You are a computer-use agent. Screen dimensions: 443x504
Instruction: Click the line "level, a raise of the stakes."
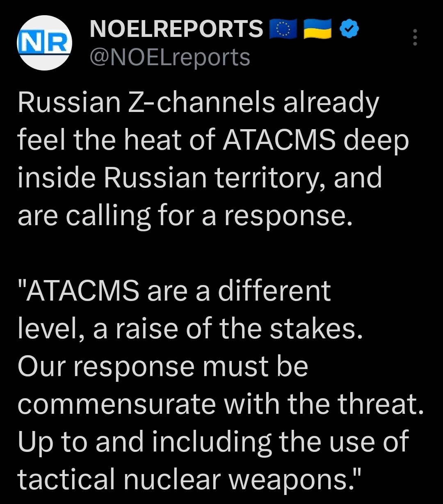(190, 328)
